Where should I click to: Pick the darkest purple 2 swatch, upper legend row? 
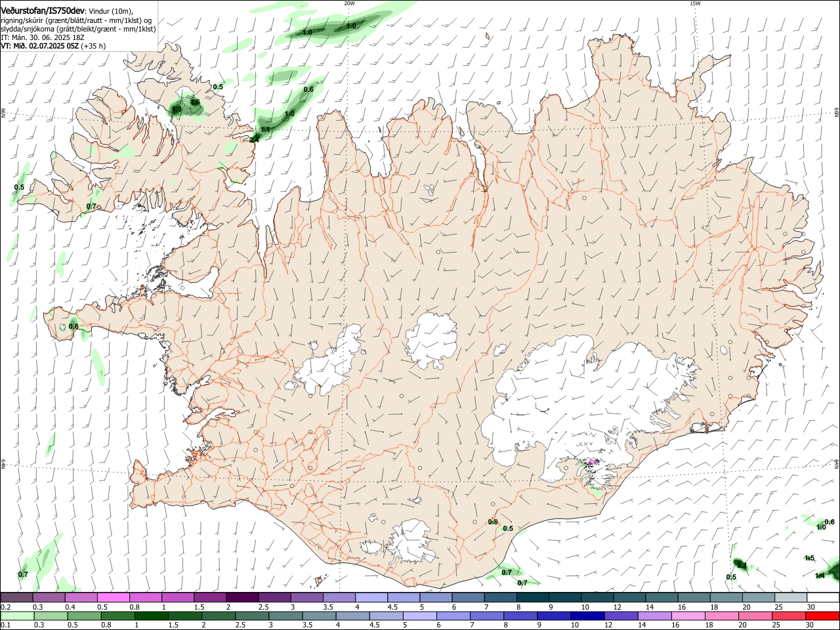242,597
